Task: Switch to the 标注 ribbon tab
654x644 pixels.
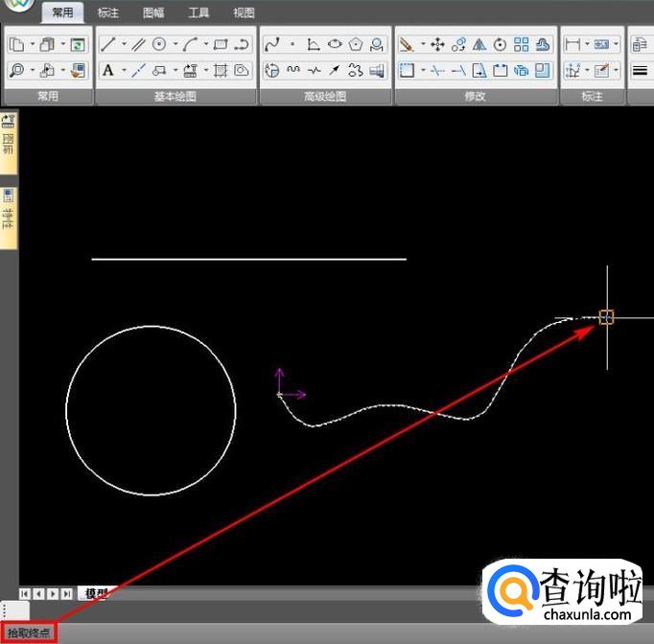Action: pyautogui.click(x=108, y=13)
